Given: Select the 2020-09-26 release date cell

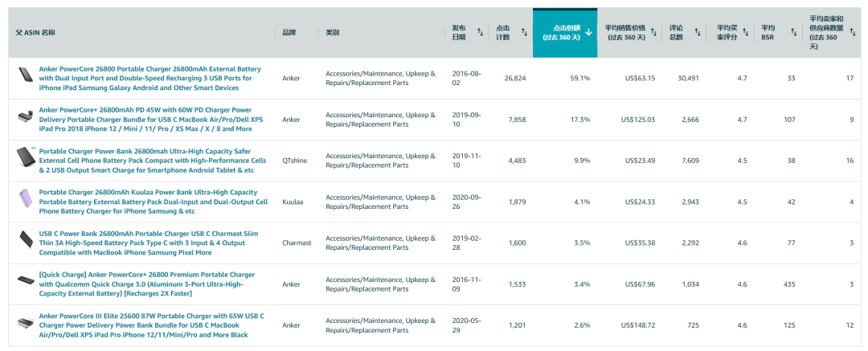Looking at the screenshot, I should (x=467, y=202).
